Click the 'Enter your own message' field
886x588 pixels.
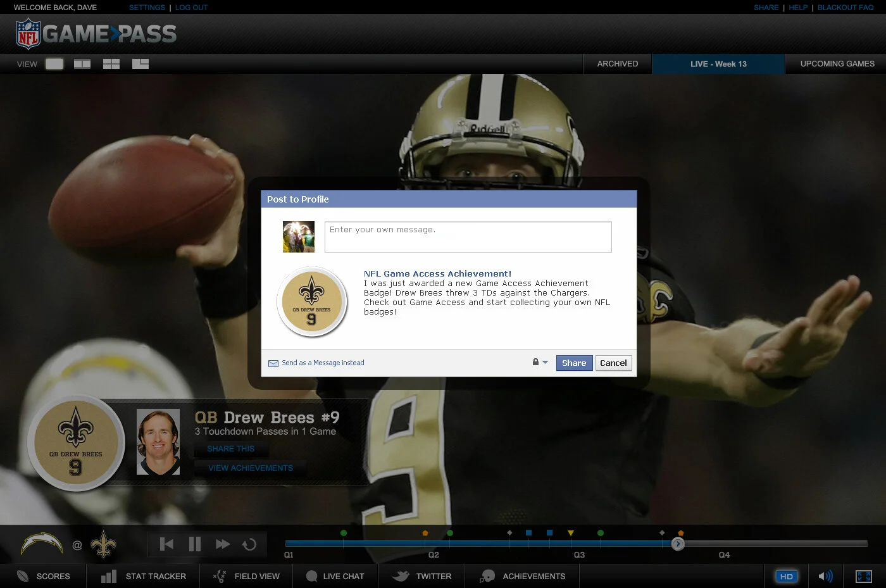(x=468, y=237)
